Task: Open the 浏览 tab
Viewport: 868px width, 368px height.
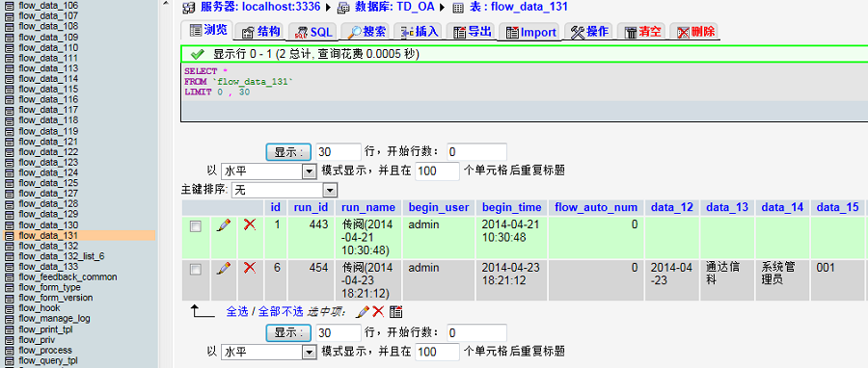Action: pyautogui.click(x=207, y=31)
